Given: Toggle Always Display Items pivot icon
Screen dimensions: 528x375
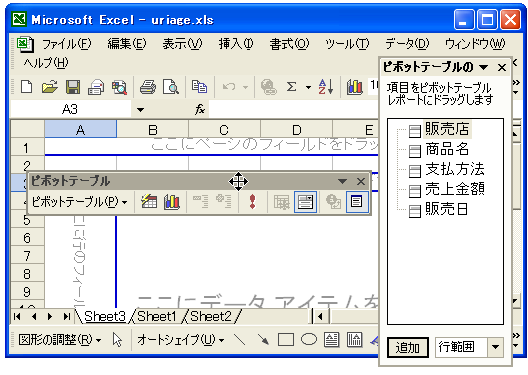Looking at the screenshot, I should click(305, 202).
